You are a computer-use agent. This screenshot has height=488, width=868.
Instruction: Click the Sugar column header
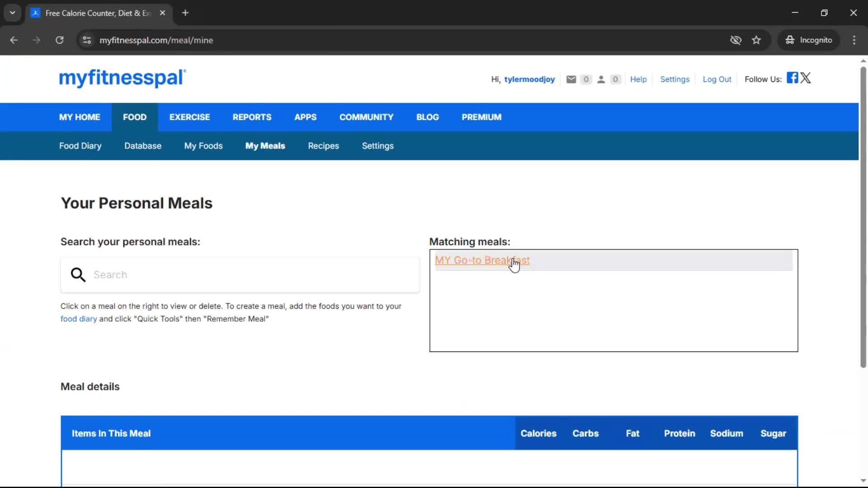click(773, 433)
